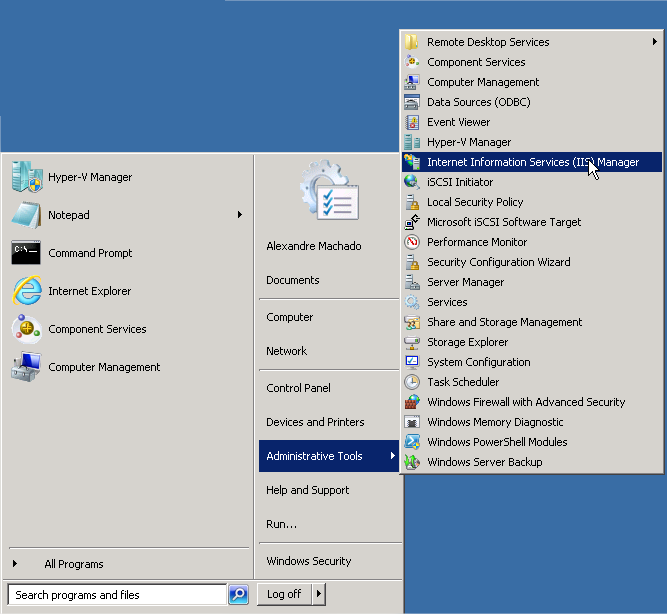This screenshot has width=667, height=614.
Task: Open Performance Monitor label
Action: click(477, 242)
